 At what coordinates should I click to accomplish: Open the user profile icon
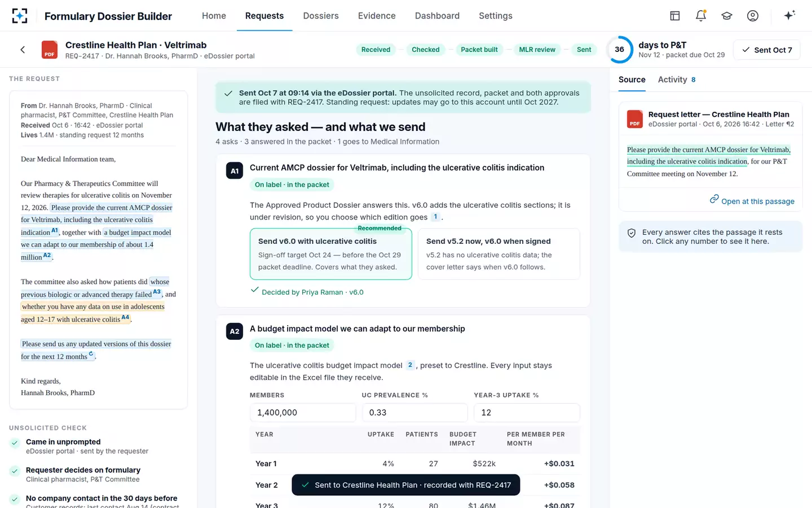753,16
